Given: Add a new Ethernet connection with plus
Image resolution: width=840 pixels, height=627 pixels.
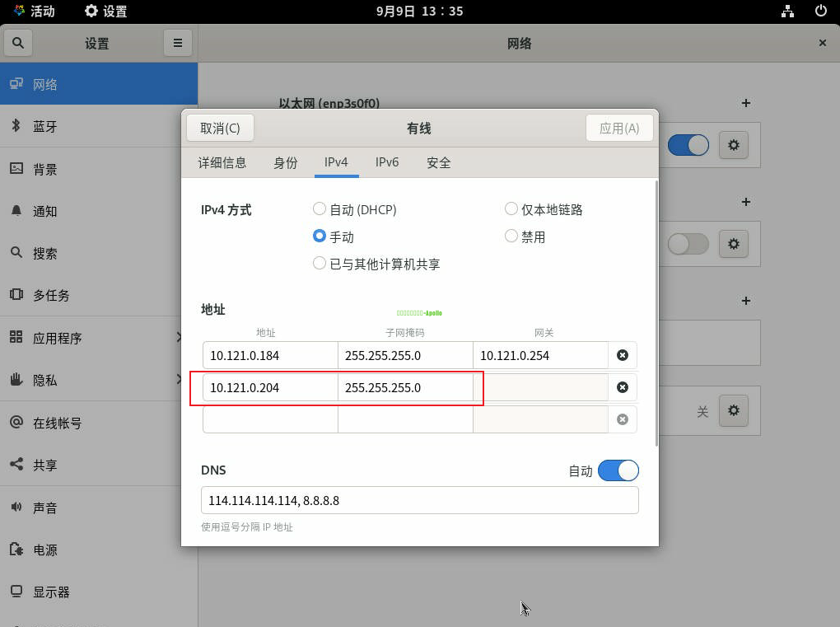Looking at the screenshot, I should [746, 103].
